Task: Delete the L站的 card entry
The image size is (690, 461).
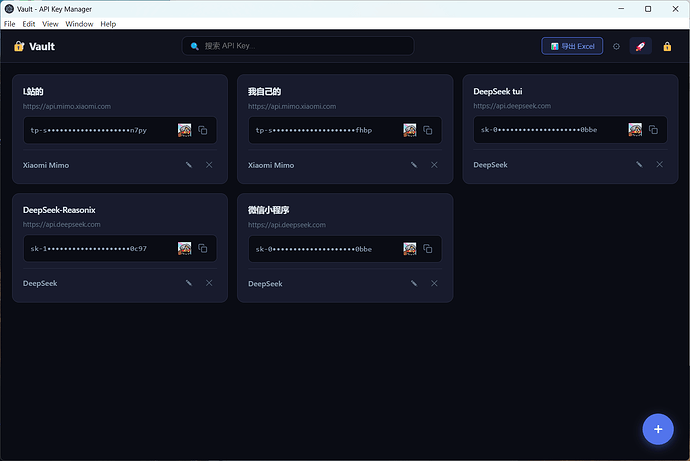Action: (209, 165)
